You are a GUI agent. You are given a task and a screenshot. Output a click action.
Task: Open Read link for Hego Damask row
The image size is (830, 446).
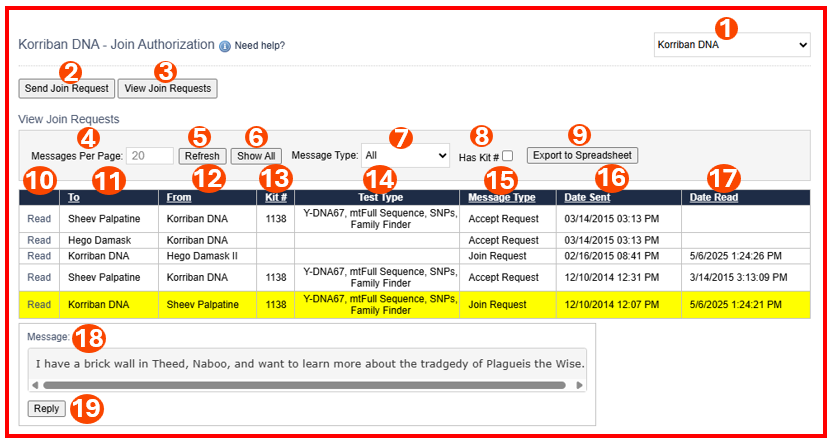39,240
